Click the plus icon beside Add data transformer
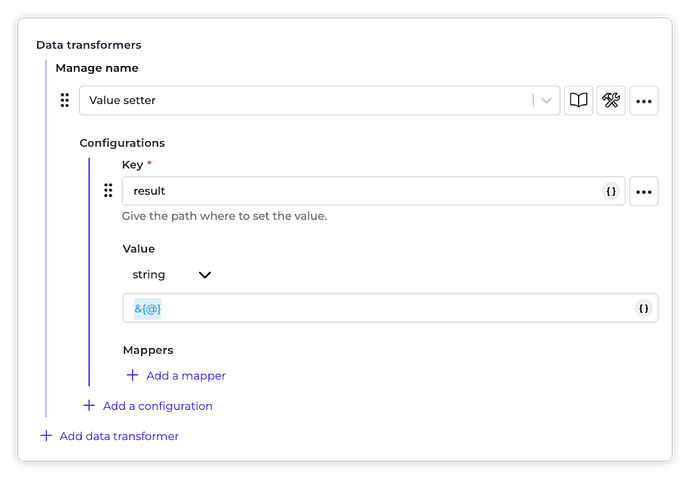 (46, 436)
